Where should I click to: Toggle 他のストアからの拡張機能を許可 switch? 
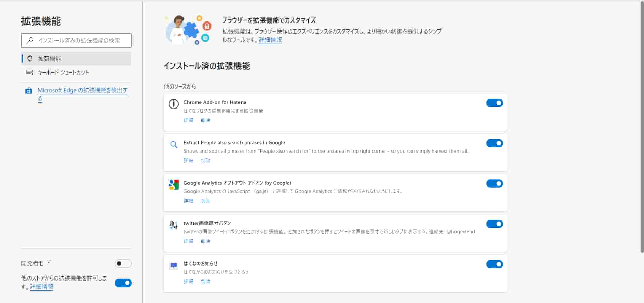coord(123,283)
